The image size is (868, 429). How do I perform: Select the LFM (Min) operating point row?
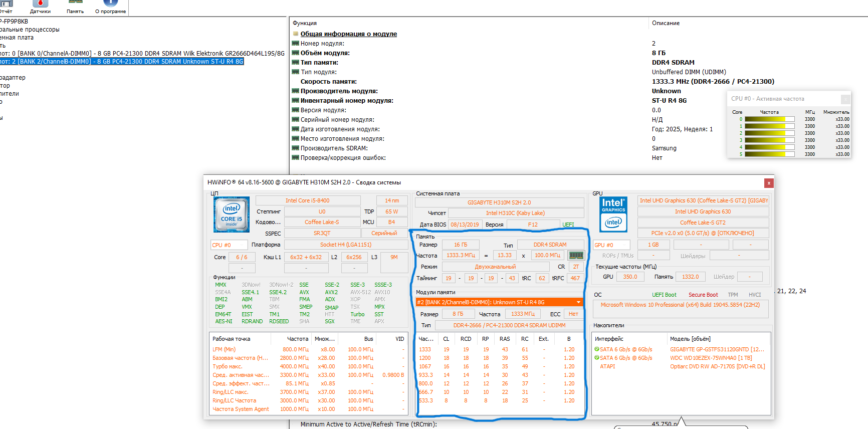(308, 349)
